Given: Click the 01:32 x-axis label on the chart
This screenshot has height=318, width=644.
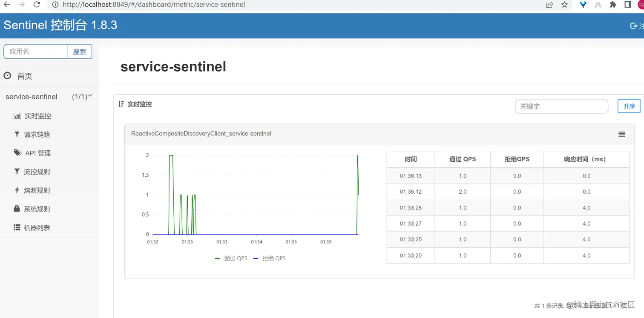Looking at the screenshot, I should tap(152, 242).
